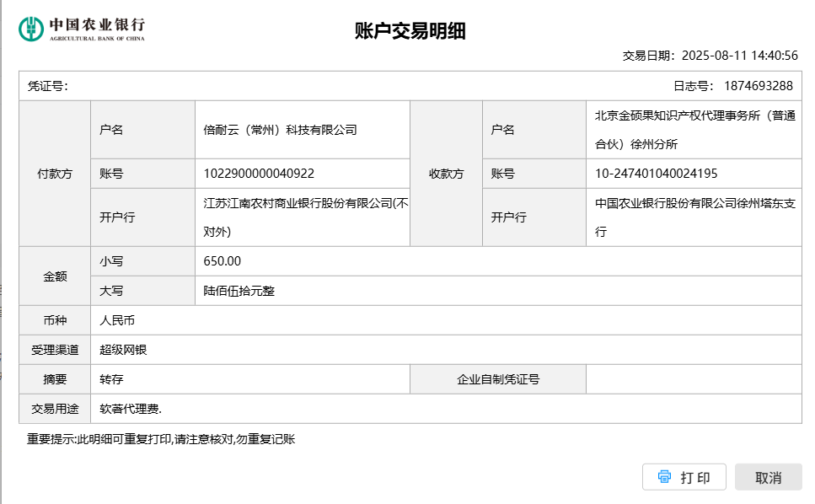Click the amount value 650.00
This screenshot has width=815, height=504.
point(223,261)
